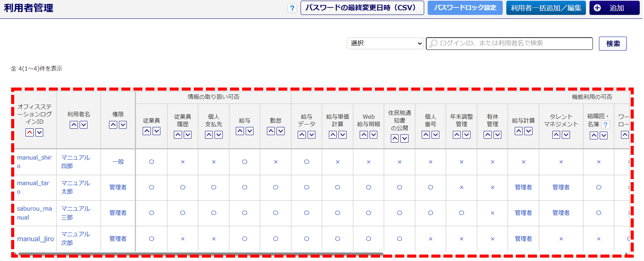Open the help question mark icon beside page title buttons

(x=292, y=8)
